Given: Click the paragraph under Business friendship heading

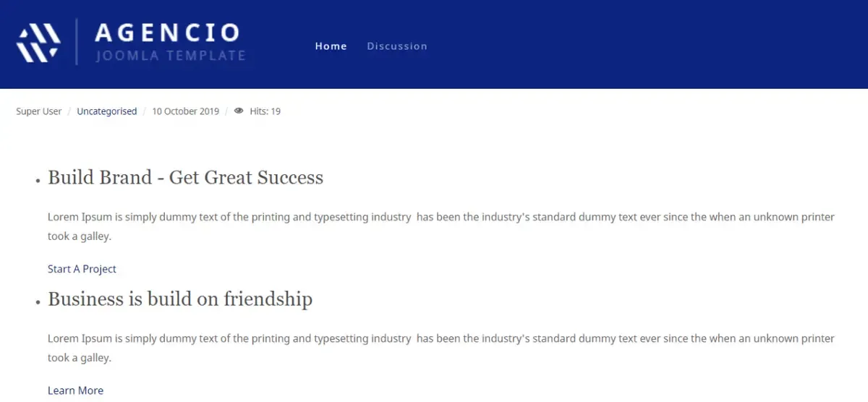Looking at the screenshot, I should point(441,348).
